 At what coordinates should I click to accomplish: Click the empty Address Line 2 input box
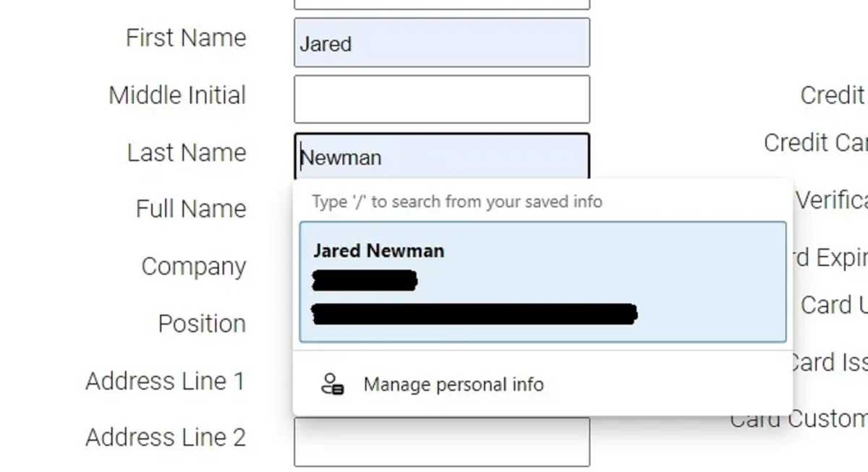point(442,442)
